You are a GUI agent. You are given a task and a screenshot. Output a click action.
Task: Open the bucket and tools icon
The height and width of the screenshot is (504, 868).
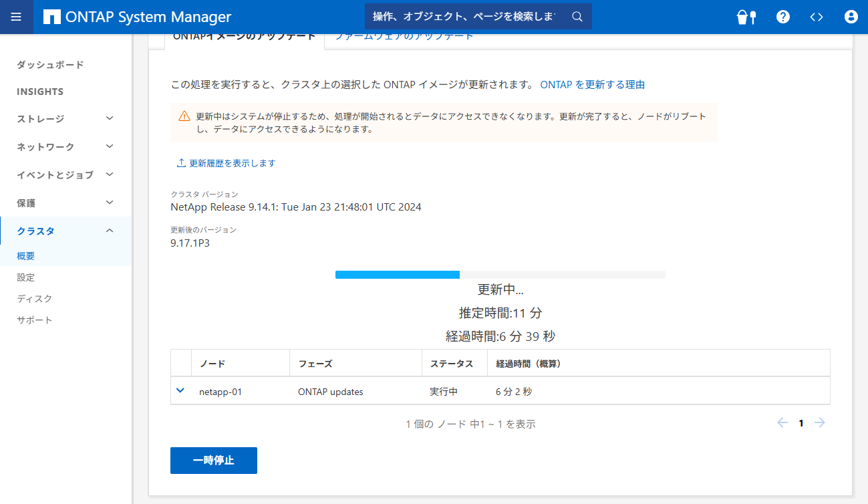pos(746,17)
